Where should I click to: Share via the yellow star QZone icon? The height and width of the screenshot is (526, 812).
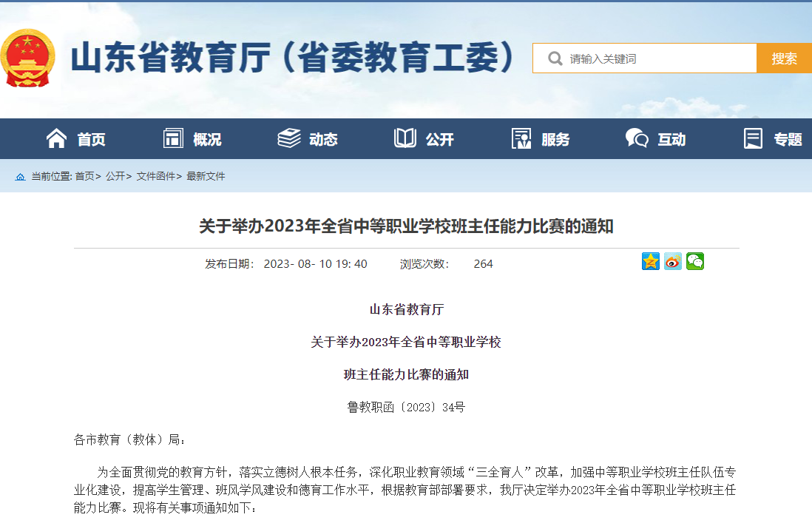point(651,261)
